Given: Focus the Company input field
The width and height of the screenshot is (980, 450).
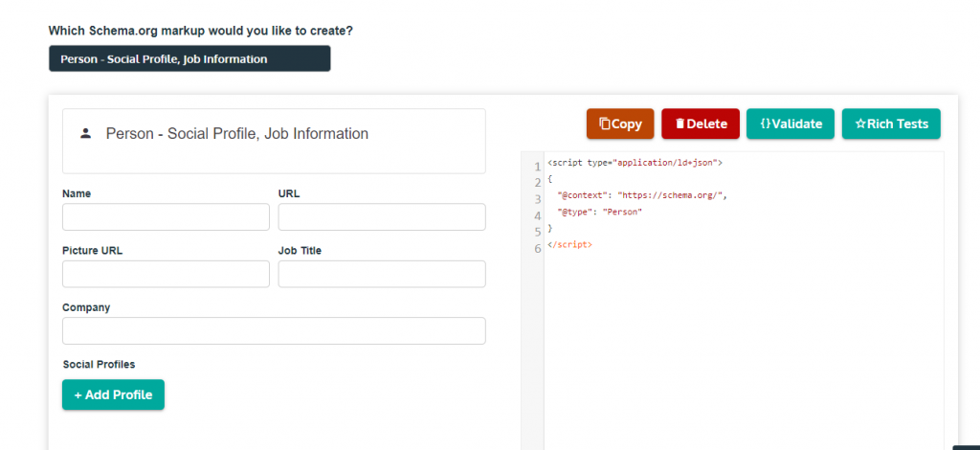Looking at the screenshot, I should pyautogui.click(x=274, y=330).
